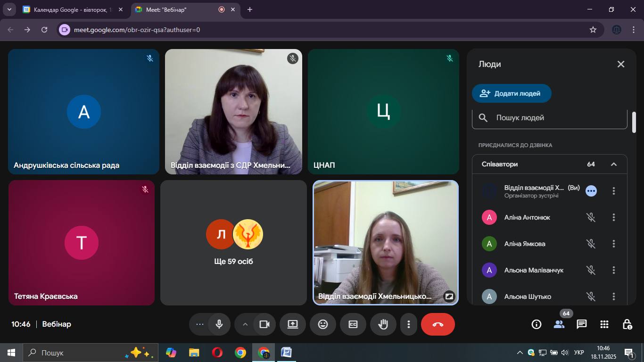Open Microsoft Word from the taskbar
The width and height of the screenshot is (644, 362).
coord(286,353)
